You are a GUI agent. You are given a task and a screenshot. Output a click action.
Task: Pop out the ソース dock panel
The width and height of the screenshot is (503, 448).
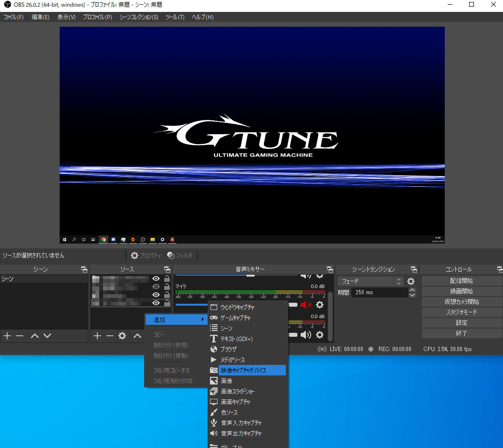coord(167,269)
